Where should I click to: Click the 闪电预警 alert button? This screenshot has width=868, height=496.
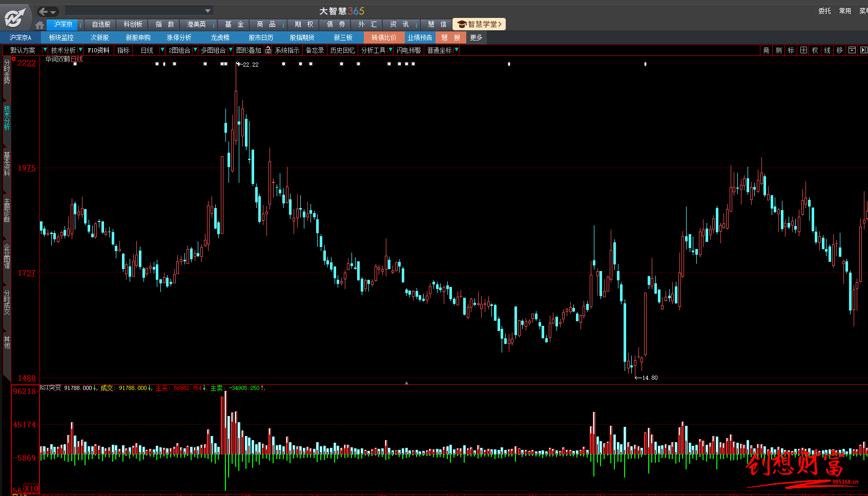point(408,50)
